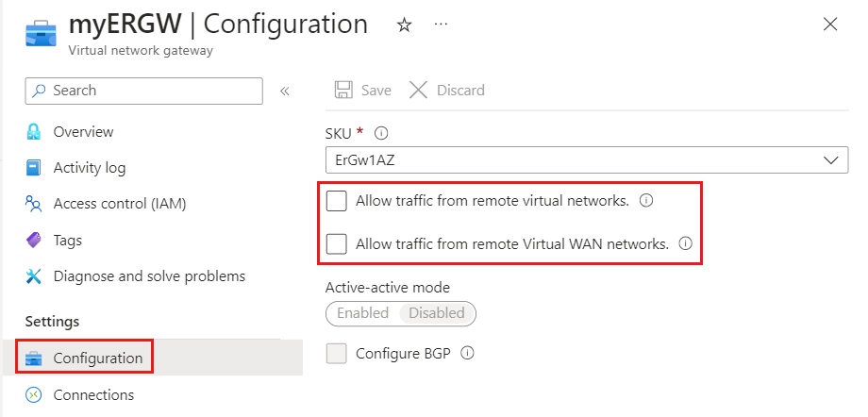The image size is (868, 417).
Task: Click the Save disk icon
Action: coord(344,91)
